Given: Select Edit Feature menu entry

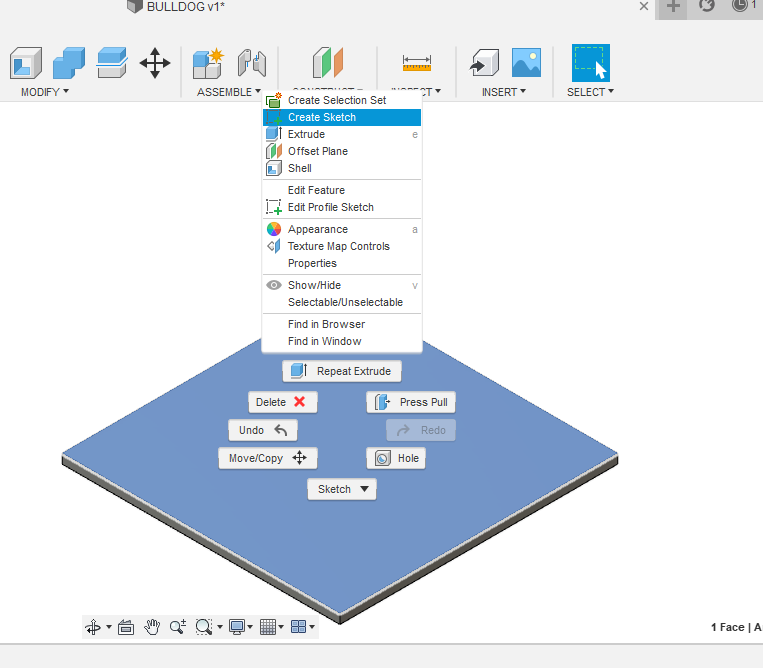Looking at the screenshot, I should pyautogui.click(x=342, y=190).
